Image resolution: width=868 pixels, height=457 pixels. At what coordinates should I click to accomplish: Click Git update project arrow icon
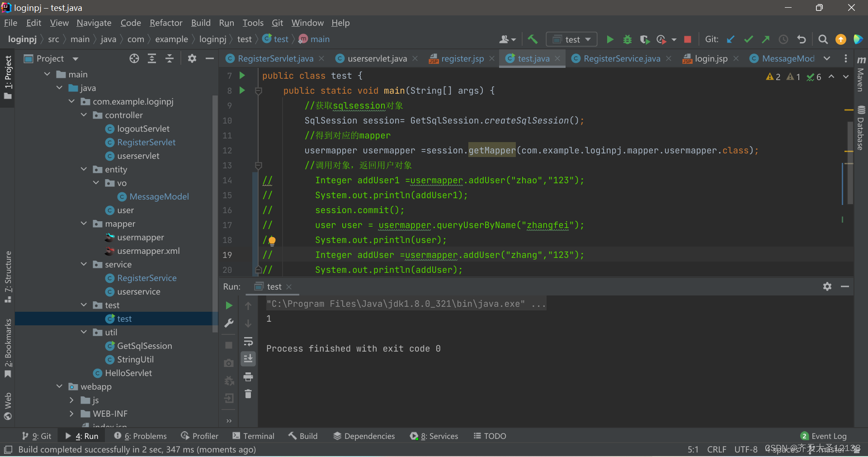click(x=731, y=40)
